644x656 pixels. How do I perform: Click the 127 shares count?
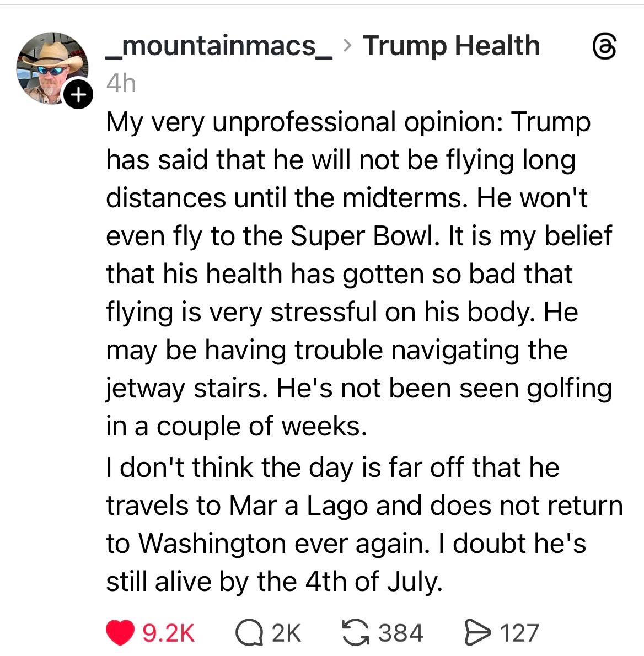click(519, 633)
